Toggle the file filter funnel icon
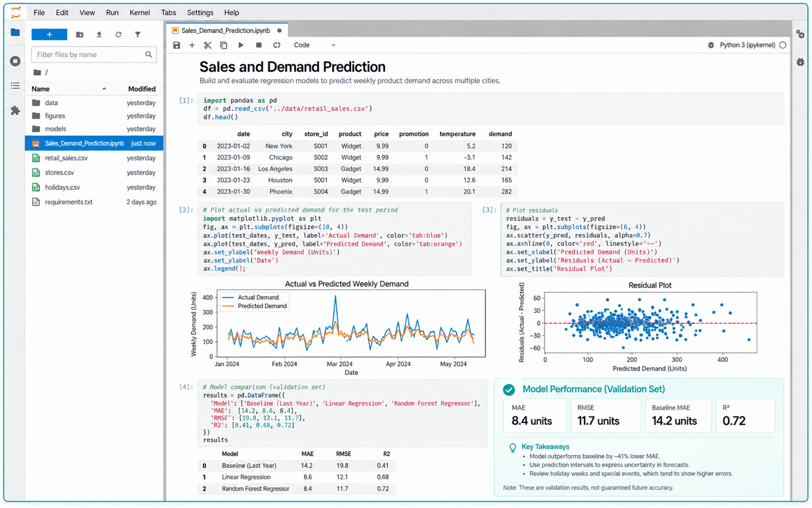 tap(138, 35)
